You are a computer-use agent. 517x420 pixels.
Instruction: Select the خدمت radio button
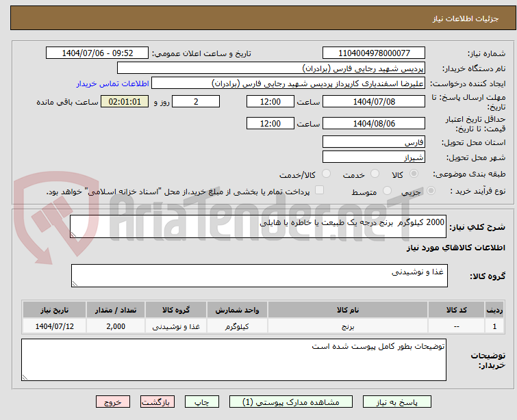[x=375, y=174]
